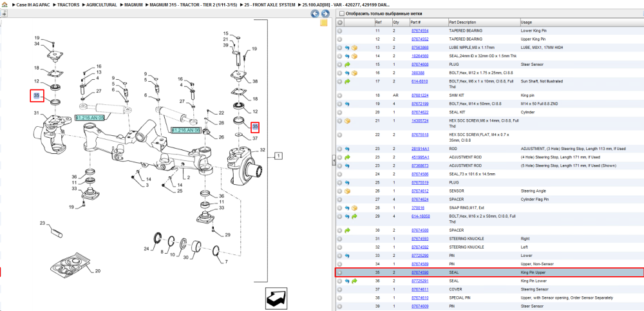The image size is (644, 311).
Task: Follow diagram link 41.216.AN 05
Action: coord(90,118)
